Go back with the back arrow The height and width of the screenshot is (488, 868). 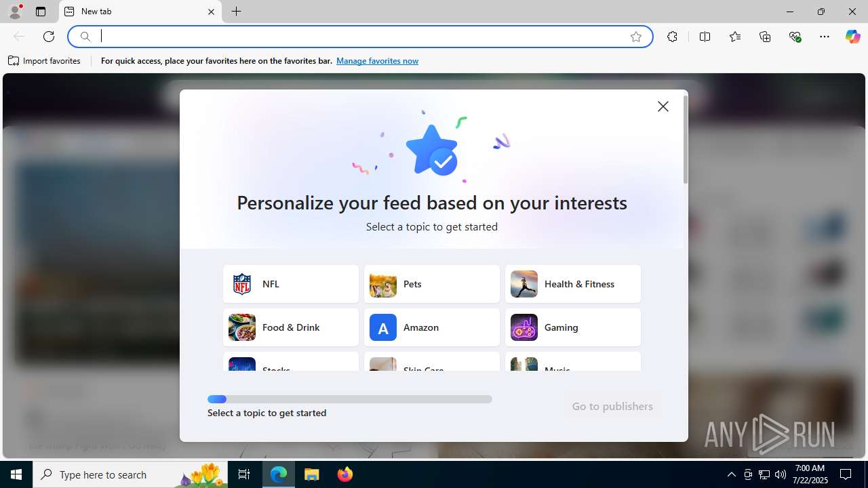[19, 37]
